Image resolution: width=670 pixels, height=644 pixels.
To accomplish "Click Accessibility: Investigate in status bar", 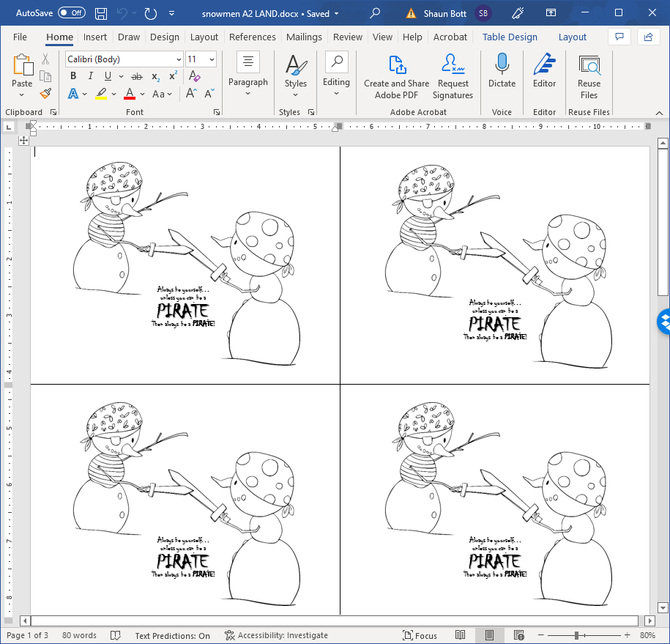I will point(276,635).
